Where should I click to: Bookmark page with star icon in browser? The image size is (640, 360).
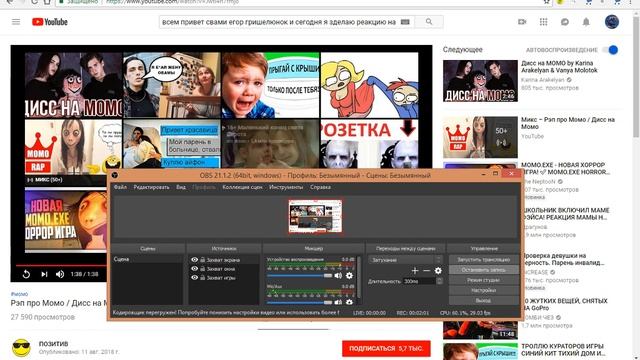pos(547,2)
